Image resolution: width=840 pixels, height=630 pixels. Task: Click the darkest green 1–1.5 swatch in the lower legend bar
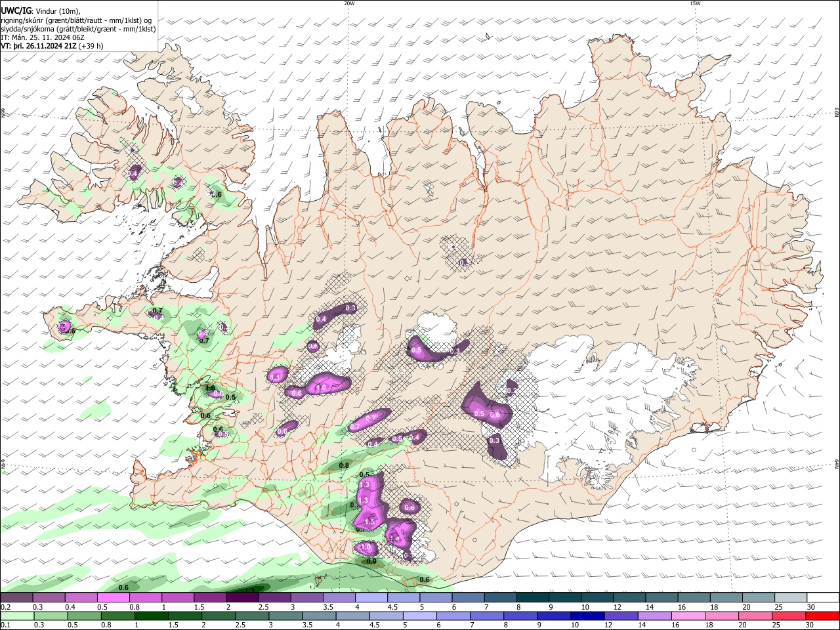[x=150, y=616]
